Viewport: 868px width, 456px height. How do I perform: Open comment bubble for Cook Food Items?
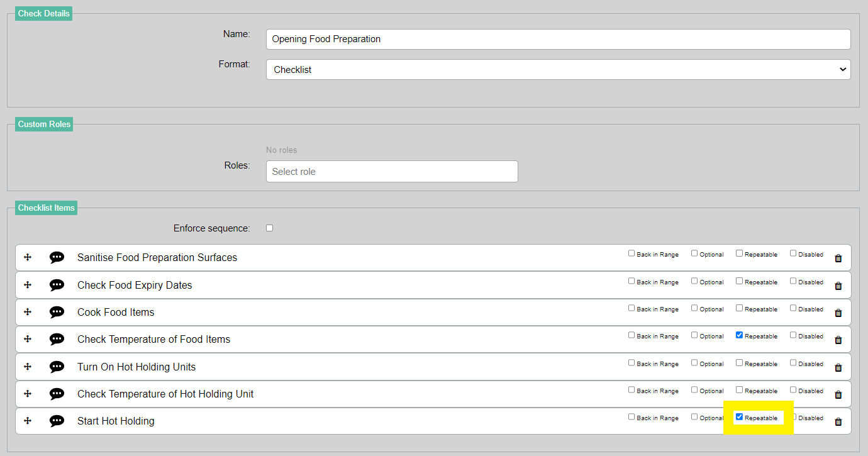(57, 312)
